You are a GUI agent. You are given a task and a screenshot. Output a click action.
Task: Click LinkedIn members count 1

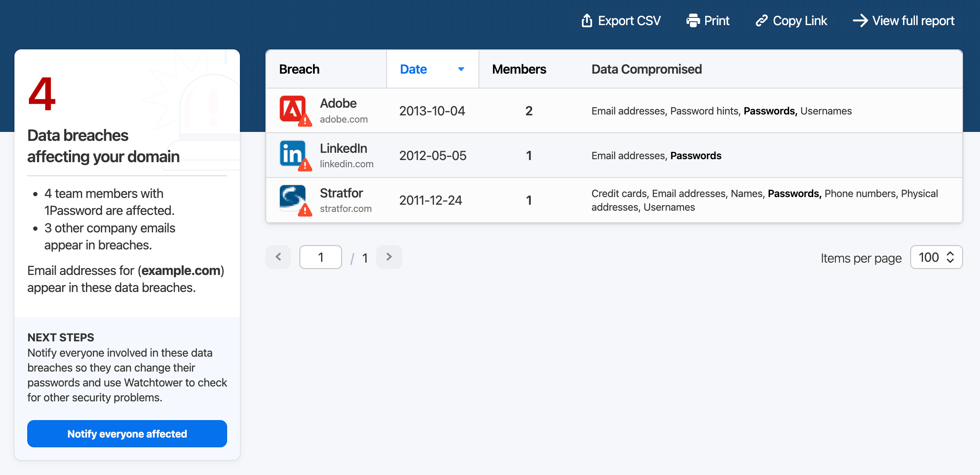tap(529, 155)
